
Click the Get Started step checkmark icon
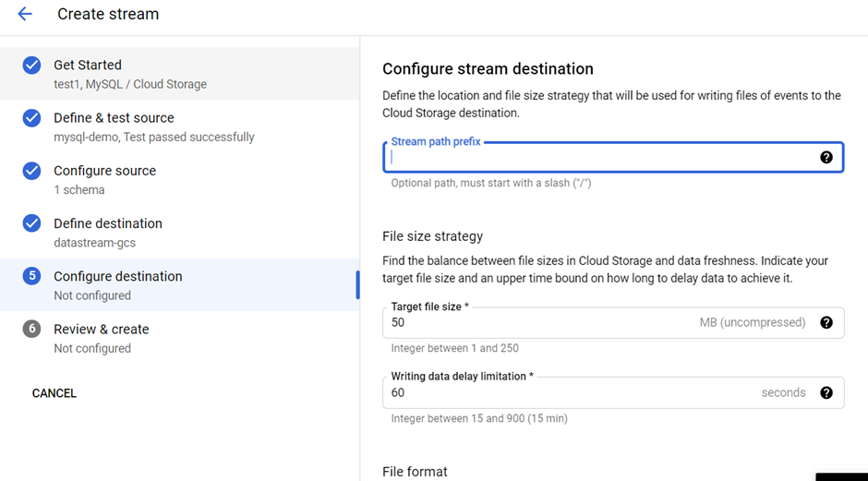(x=31, y=65)
